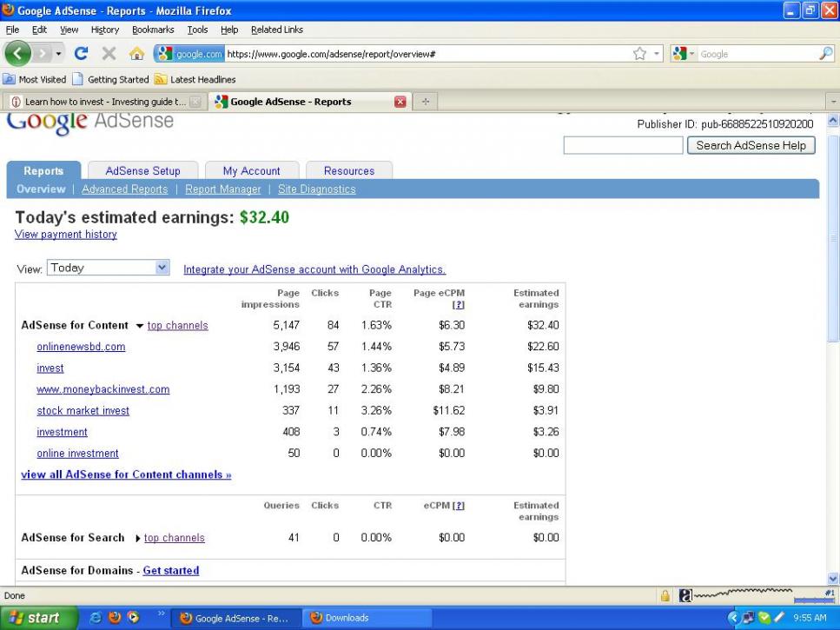Open the View period dropdown showing Today
The image size is (840, 630).
click(162, 269)
